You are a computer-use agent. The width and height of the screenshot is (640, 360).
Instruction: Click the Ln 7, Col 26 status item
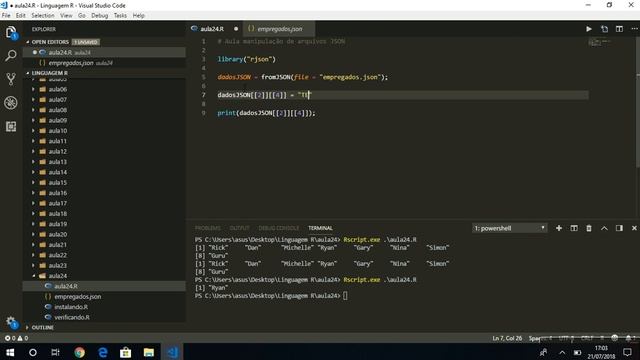coord(507,338)
